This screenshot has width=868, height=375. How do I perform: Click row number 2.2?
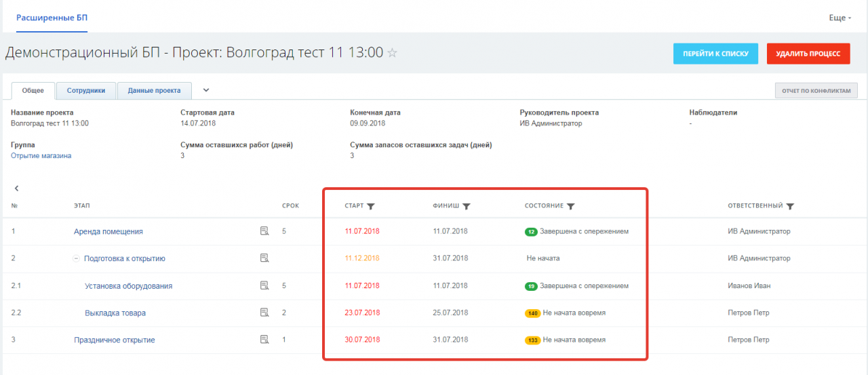(x=17, y=313)
